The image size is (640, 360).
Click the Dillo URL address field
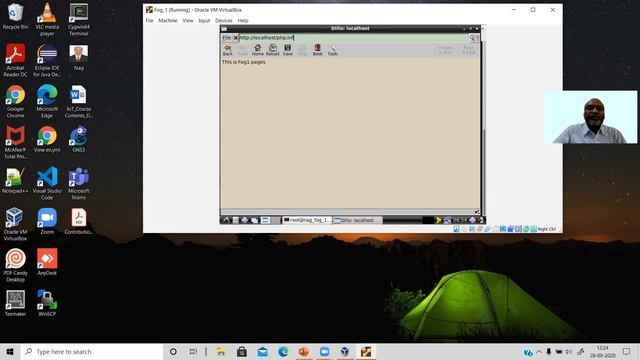(353, 38)
